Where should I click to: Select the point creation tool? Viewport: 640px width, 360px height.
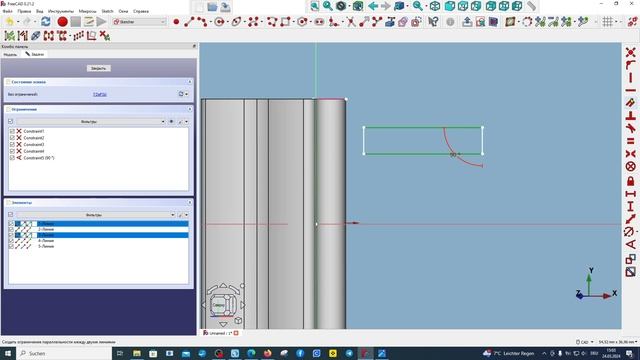176,22
